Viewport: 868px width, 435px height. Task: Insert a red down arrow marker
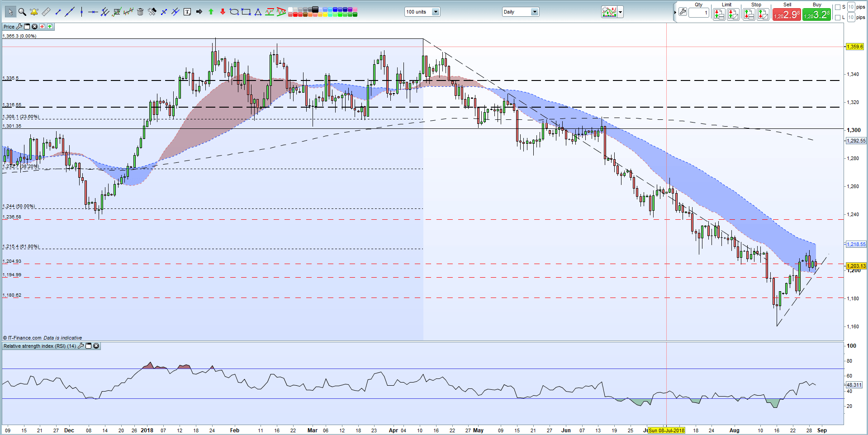point(223,12)
